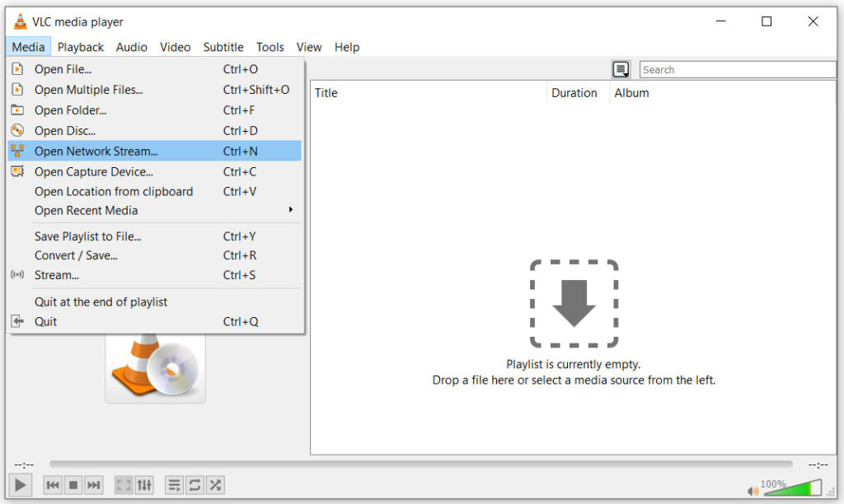Viewport: 844px width, 504px height.
Task: Choose Stream menu entry
Action: (154, 275)
